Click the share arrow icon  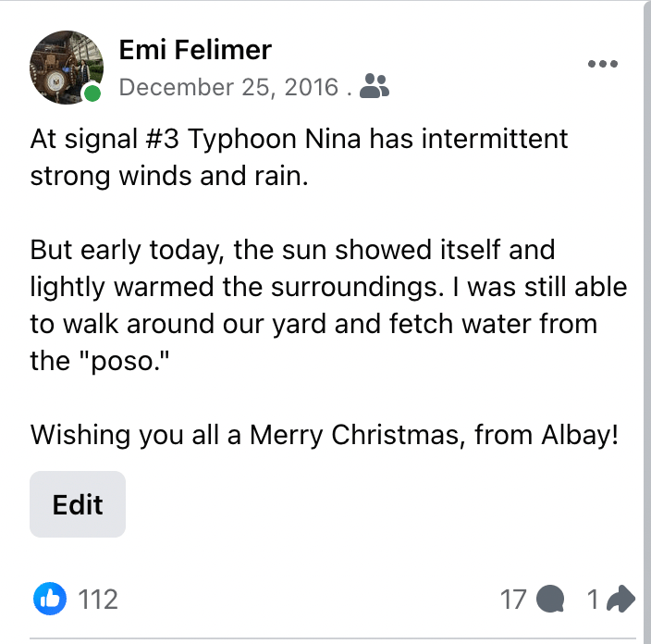[x=620, y=600]
